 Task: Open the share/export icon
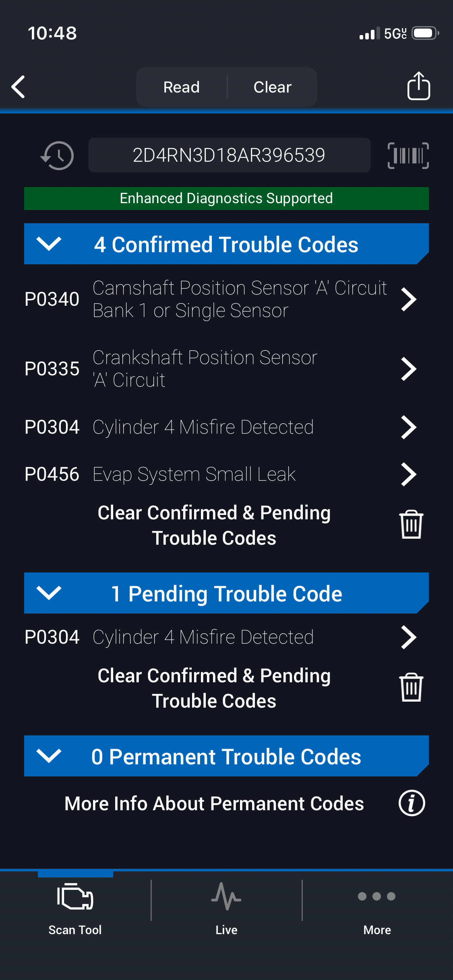418,86
